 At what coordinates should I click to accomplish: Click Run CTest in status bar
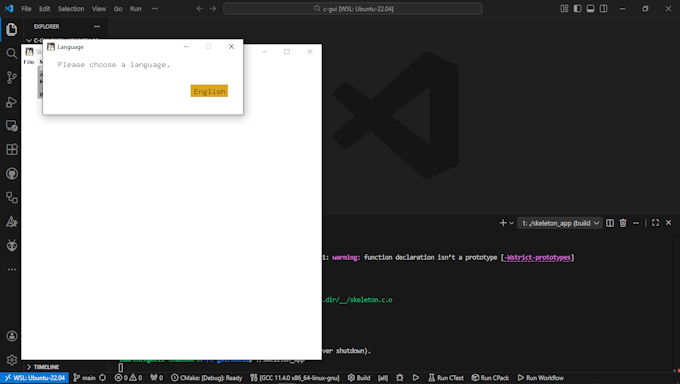pyautogui.click(x=446, y=378)
